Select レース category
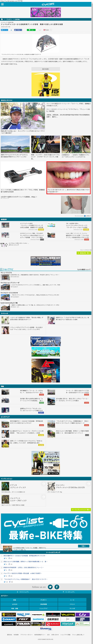93x644 pixels. (x=72, y=600)
